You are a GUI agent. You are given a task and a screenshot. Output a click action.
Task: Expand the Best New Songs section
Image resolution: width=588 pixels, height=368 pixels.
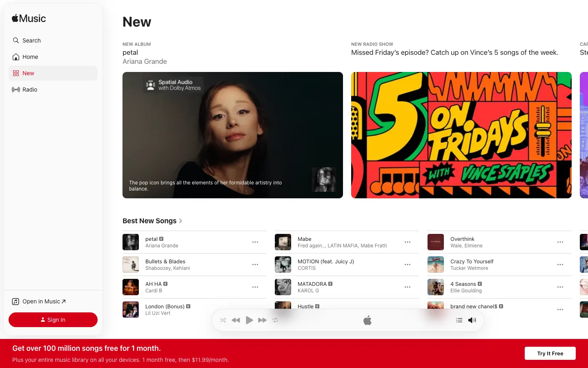(152, 221)
